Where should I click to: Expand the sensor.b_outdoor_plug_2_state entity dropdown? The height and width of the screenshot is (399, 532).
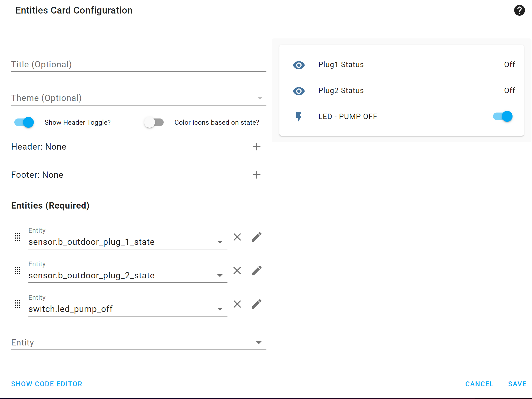point(220,276)
